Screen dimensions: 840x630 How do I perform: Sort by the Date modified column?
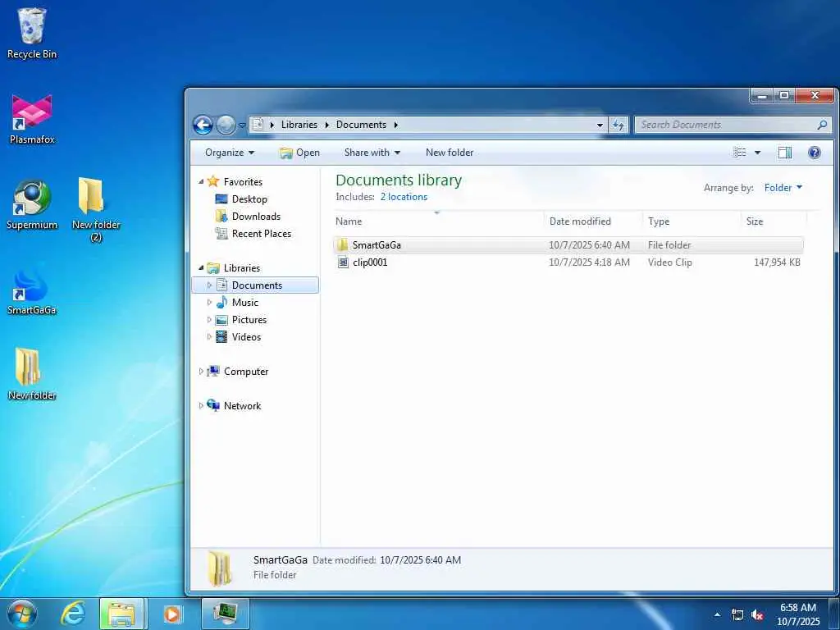coord(594,221)
